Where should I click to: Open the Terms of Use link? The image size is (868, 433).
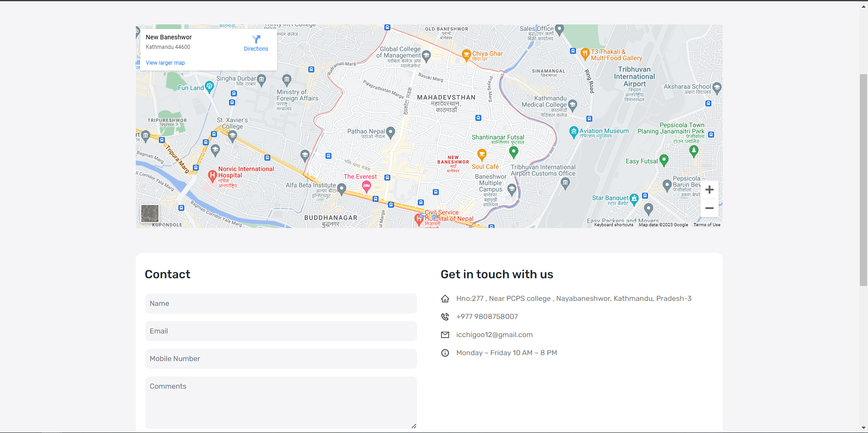706,224
